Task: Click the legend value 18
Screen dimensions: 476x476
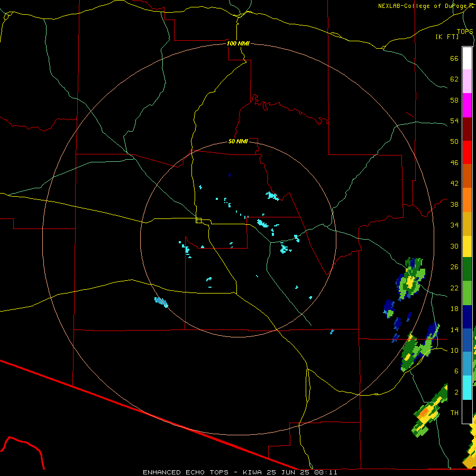Action: (454, 309)
